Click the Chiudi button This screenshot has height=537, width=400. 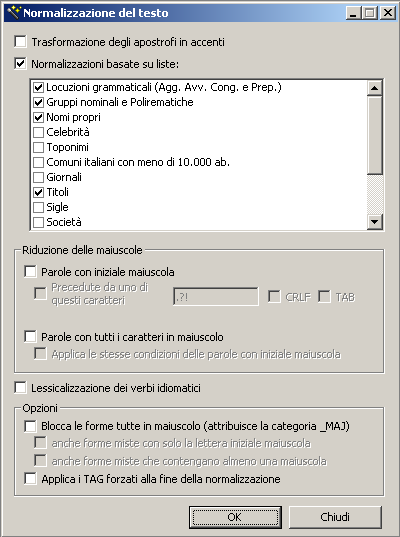click(x=335, y=517)
